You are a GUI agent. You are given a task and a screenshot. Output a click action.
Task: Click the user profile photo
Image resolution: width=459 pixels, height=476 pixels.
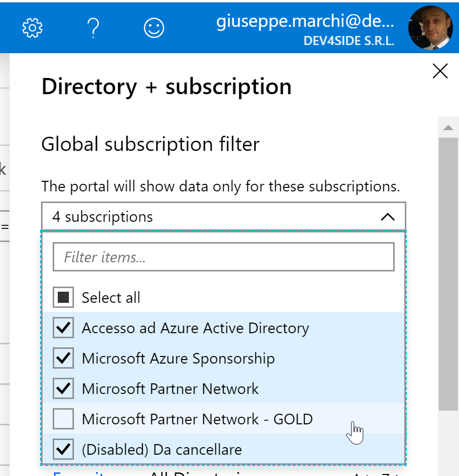tap(431, 28)
